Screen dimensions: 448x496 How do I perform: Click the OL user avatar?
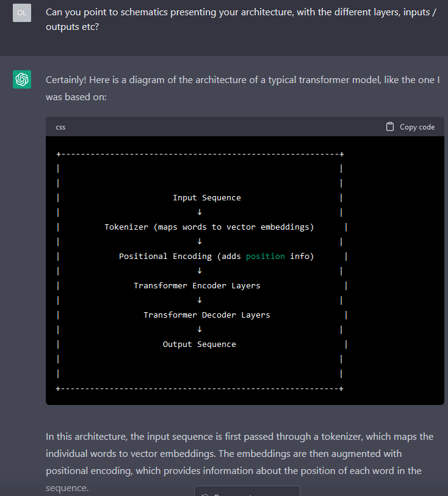click(x=22, y=13)
